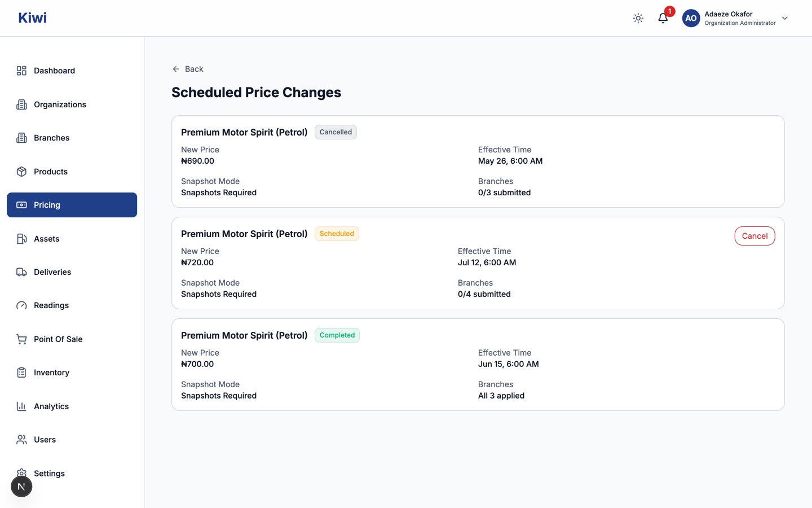Click the Completed status badge
Viewport: 812px width, 508px height.
pos(337,335)
